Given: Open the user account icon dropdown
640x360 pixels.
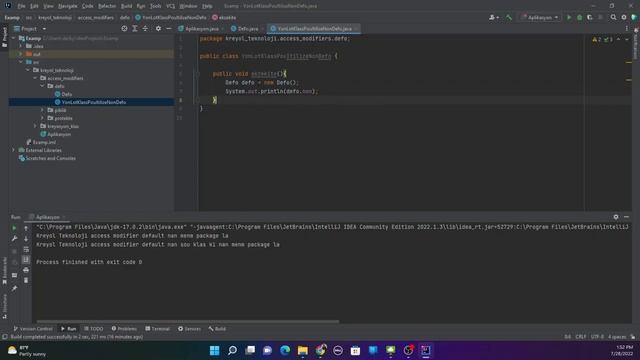Looking at the screenshot, I should pos(493,18).
